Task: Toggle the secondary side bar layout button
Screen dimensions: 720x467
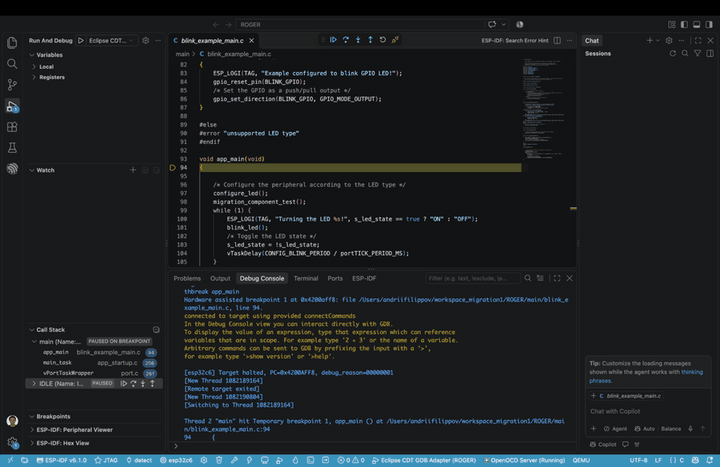Action: pos(709,24)
